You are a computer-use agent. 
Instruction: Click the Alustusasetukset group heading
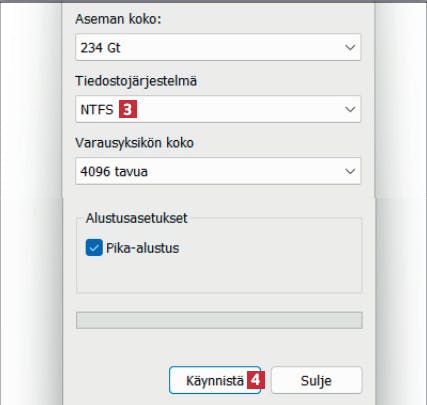[137, 218]
